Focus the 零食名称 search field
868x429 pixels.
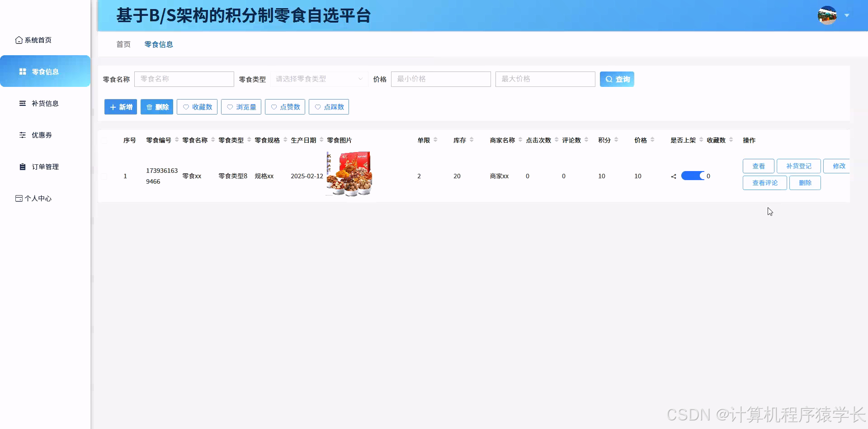click(x=184, y=79)
